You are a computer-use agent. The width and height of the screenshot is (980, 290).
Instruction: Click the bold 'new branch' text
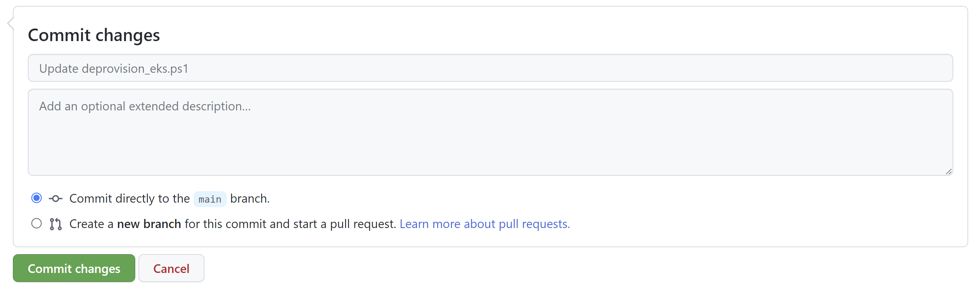point(149,224)
